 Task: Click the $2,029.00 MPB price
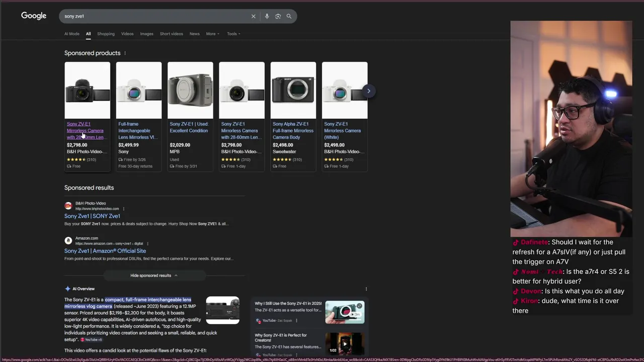tap(180, 145)
